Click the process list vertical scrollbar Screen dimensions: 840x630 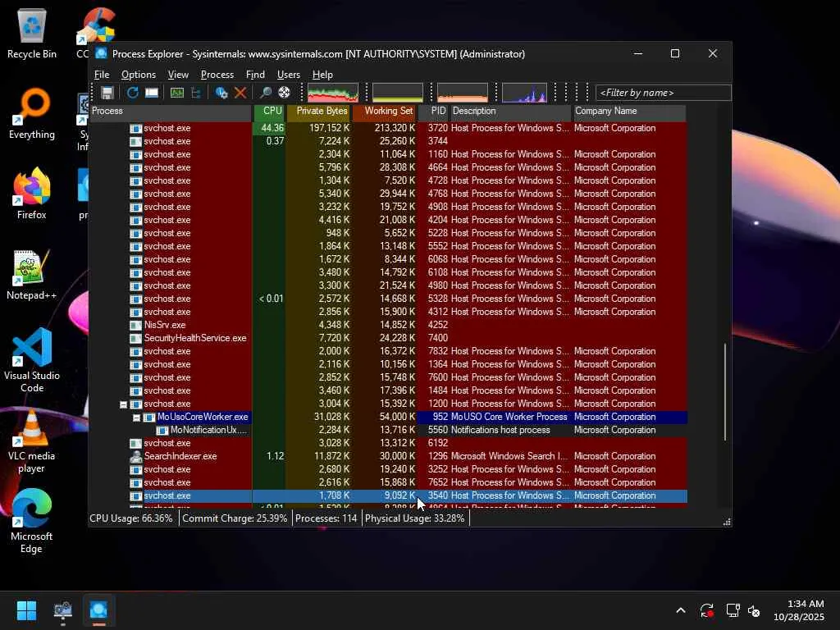[x=725, y=392]
